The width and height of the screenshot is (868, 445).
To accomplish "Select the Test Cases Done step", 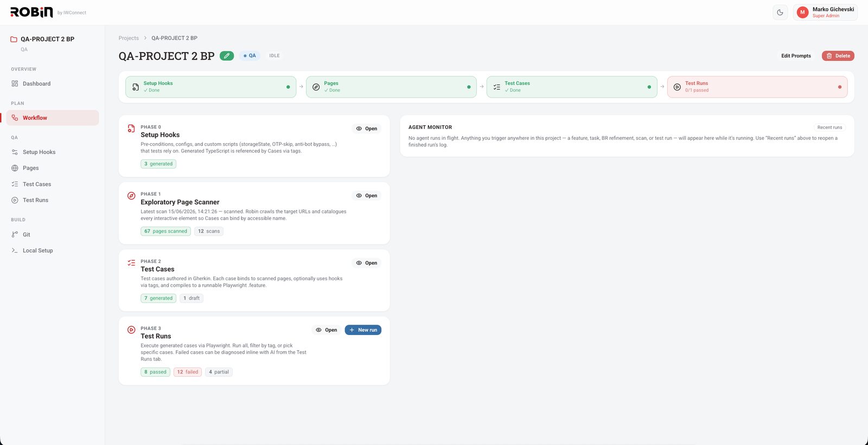I will point(572,87).
